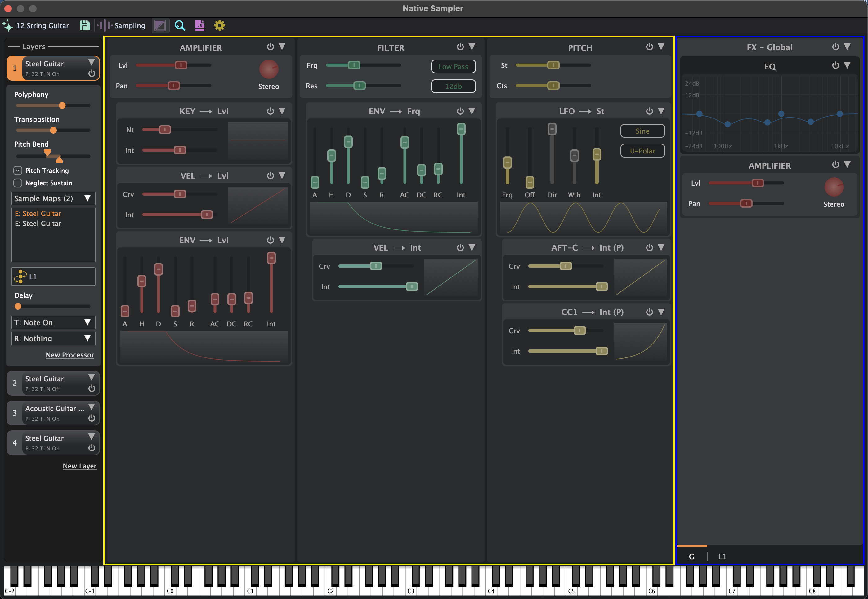
Task: Click the sparkle icon beside 12 String Guitar
Action: tap(7, 25)
